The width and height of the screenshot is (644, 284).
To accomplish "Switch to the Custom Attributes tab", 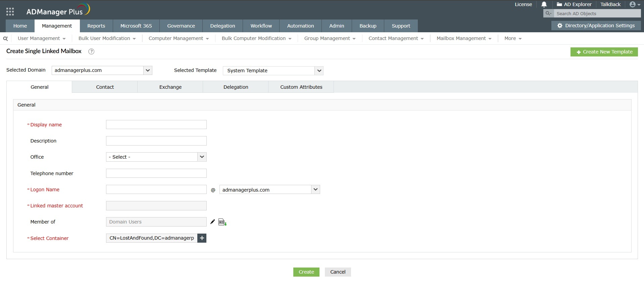I will click(x=301, y=87).
